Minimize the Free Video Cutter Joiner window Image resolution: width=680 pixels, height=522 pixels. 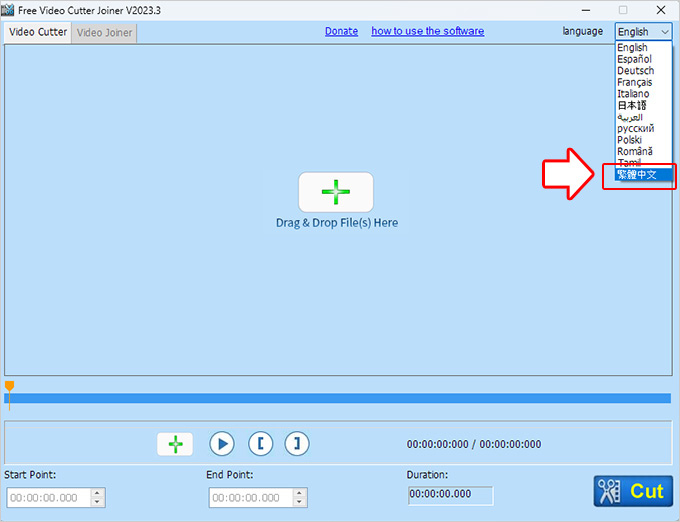click(x=586, y=10)
